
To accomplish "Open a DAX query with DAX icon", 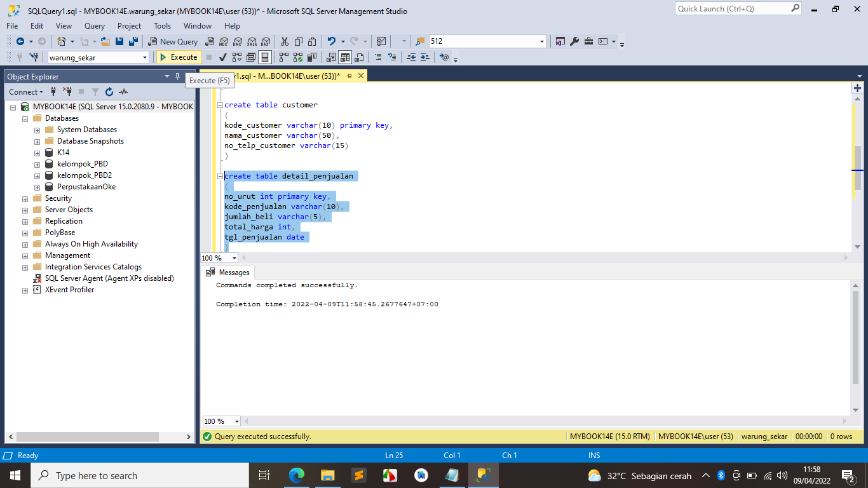I will coord(266,41).
